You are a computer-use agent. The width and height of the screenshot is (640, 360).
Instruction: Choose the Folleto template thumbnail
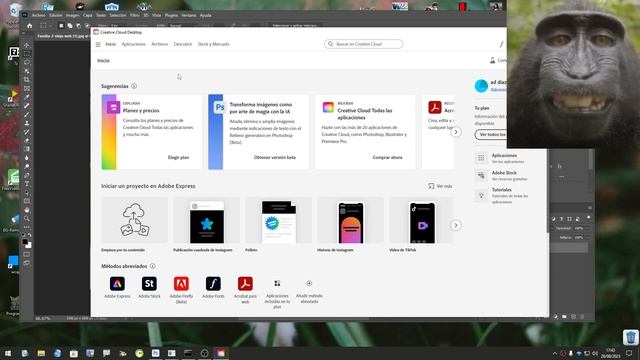pyautogui.click(x=279, y=220)
